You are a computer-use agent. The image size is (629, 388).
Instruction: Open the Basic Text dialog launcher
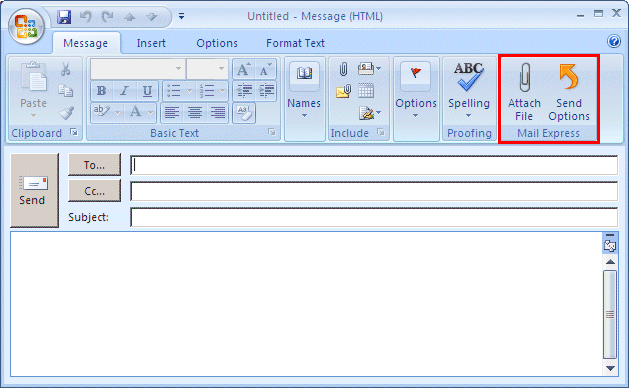coord(272,132)
